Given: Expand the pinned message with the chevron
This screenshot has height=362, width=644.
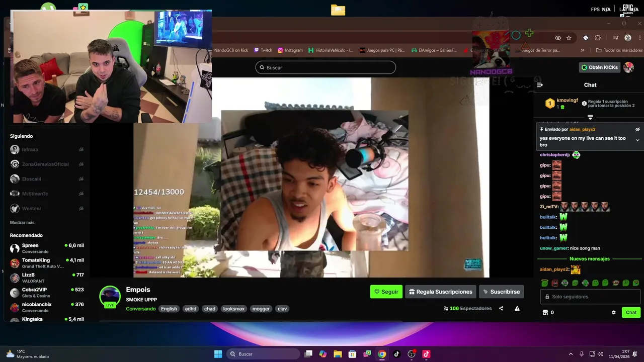Looking at the screenshot, I should click(637, 140).
